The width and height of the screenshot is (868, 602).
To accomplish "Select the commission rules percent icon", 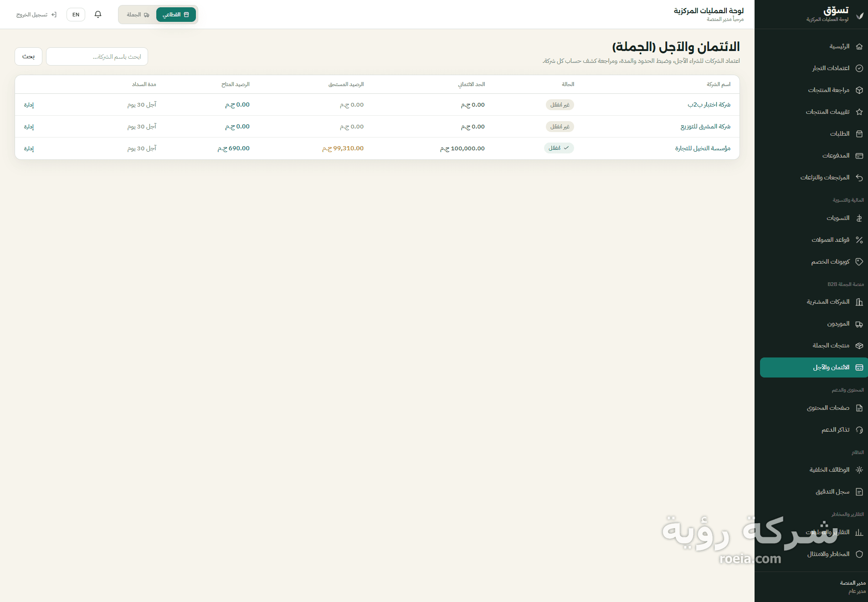I will coord(859,240).
